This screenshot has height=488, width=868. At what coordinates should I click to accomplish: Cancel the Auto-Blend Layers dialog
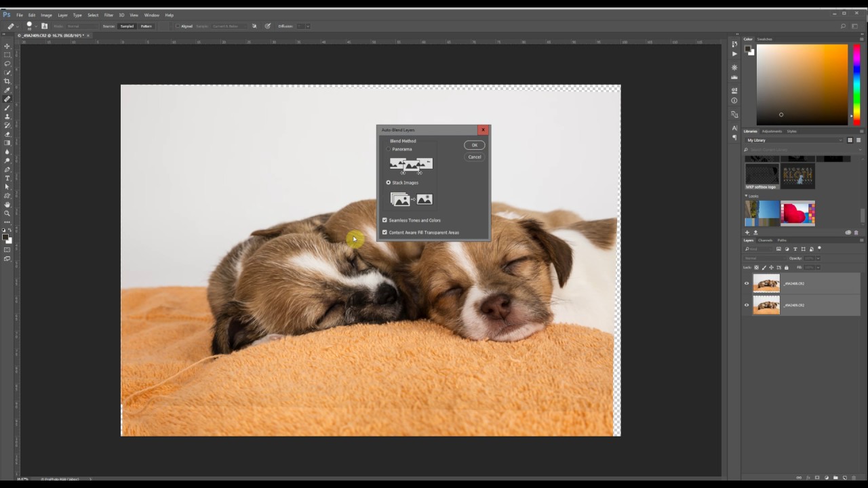pos(475,157)
